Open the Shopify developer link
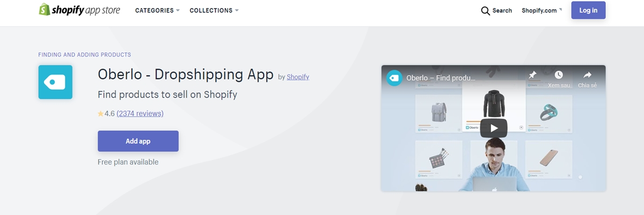Viewport: 644px width, 215px height. click(x=298, y=77)
